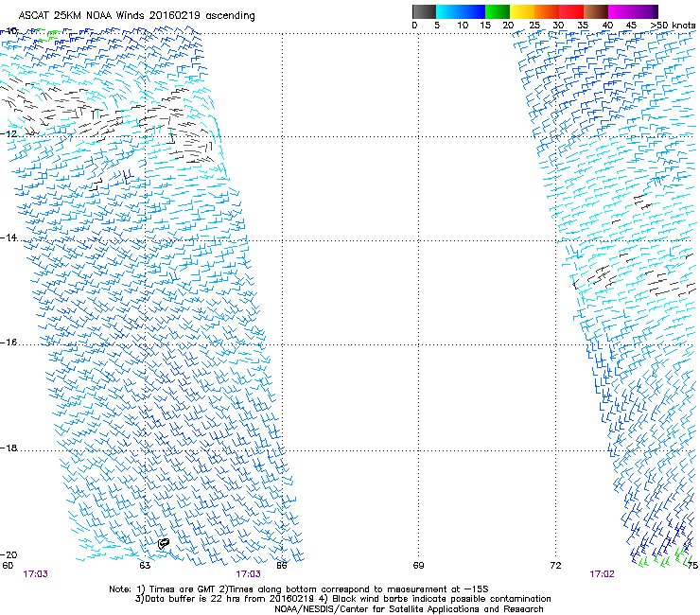Image resolution: width=700 pixels, height=615 pixels.
Task: Click the latitude label '-20'
Action: [9, 554]
